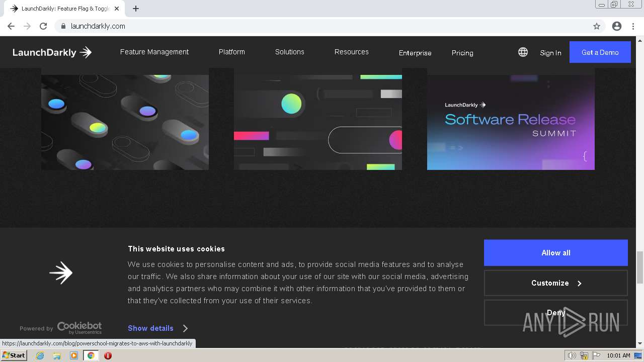Click the Get a Demo button
The width and height of the screenshot is (644, 362).
point(600,52)
